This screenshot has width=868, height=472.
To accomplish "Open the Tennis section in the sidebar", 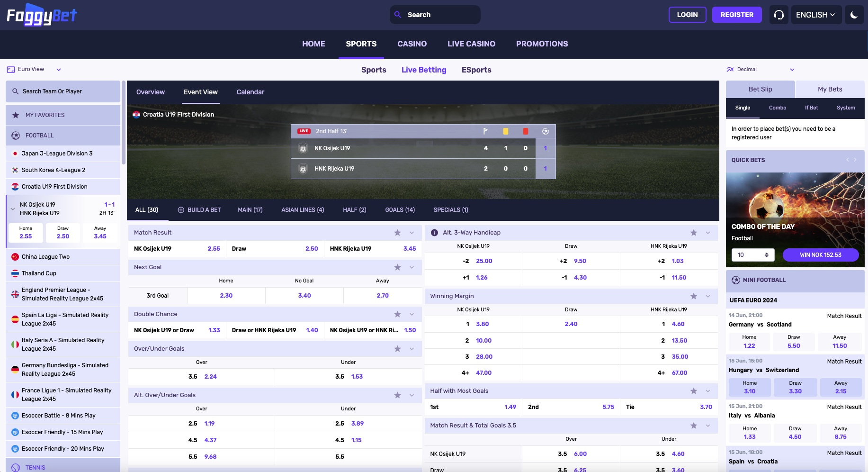I will click(x=35, y=467).
